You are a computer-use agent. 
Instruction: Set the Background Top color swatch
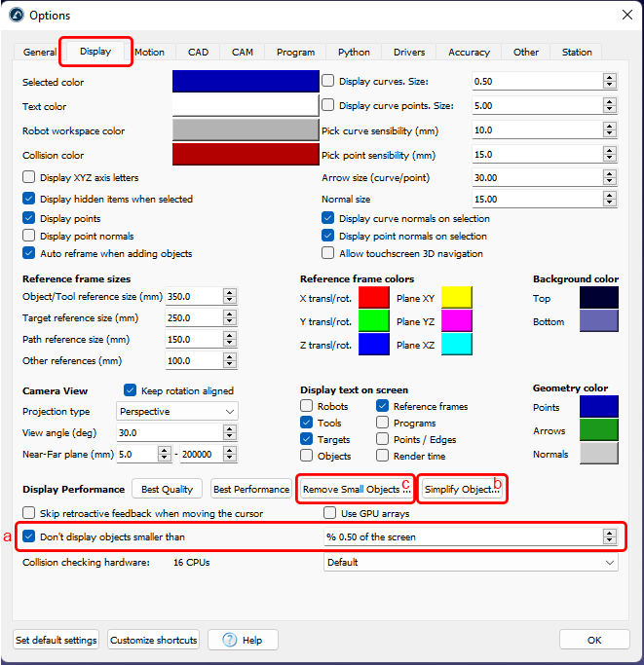click(598, 298)
